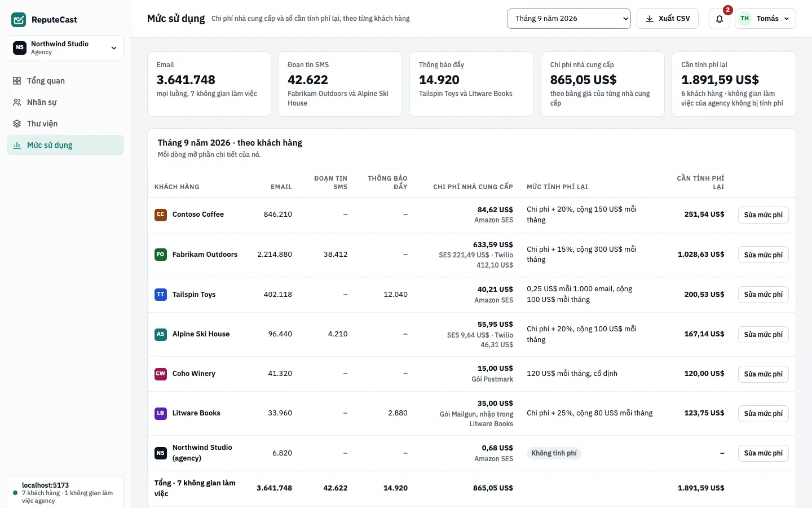The image size is (812, 508).
Task: Open Thư viện from the sidebar
Action: pos(65,124)
